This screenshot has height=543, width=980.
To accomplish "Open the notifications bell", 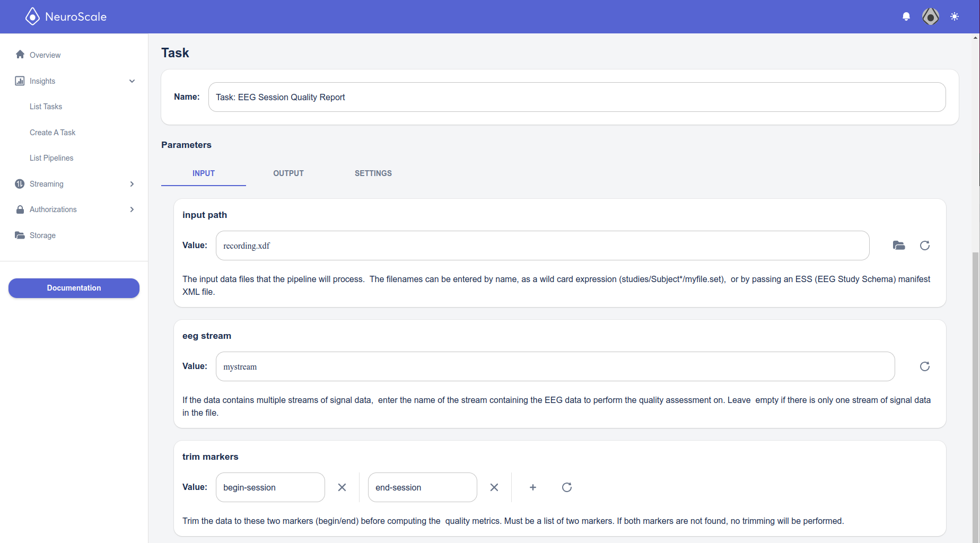I will 906,16.
